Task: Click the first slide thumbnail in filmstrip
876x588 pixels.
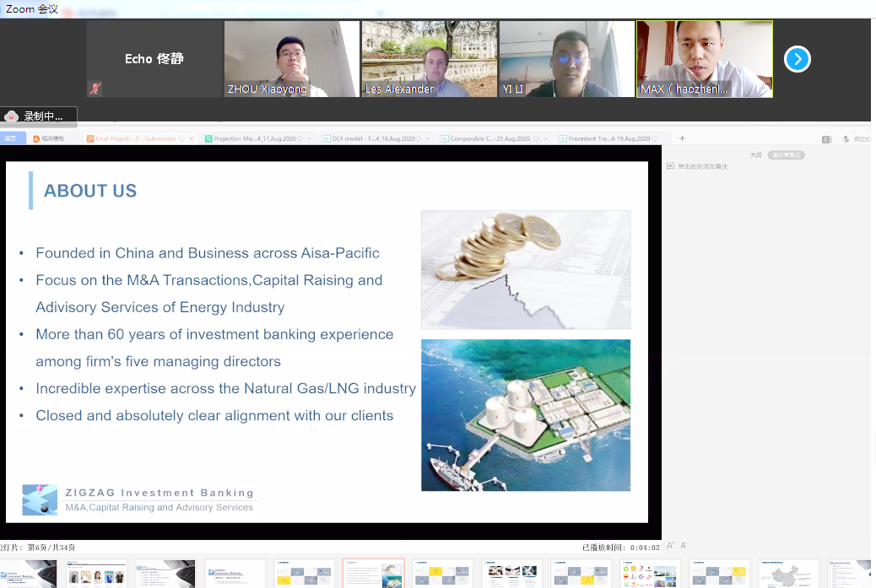Action: tap(28, 574)
